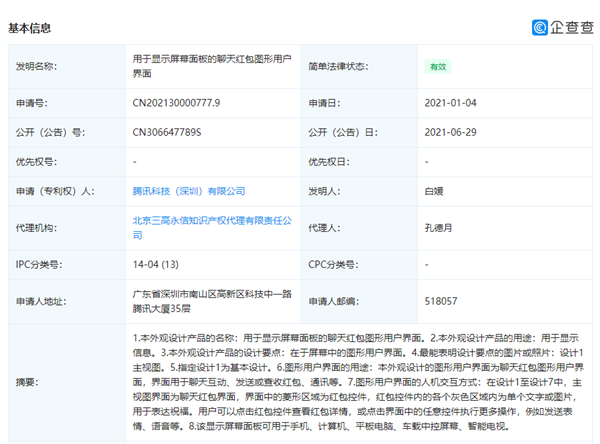Click the 申请号 label cell
600x444 pixels.
pyautogui.click(x=67, y=103)
